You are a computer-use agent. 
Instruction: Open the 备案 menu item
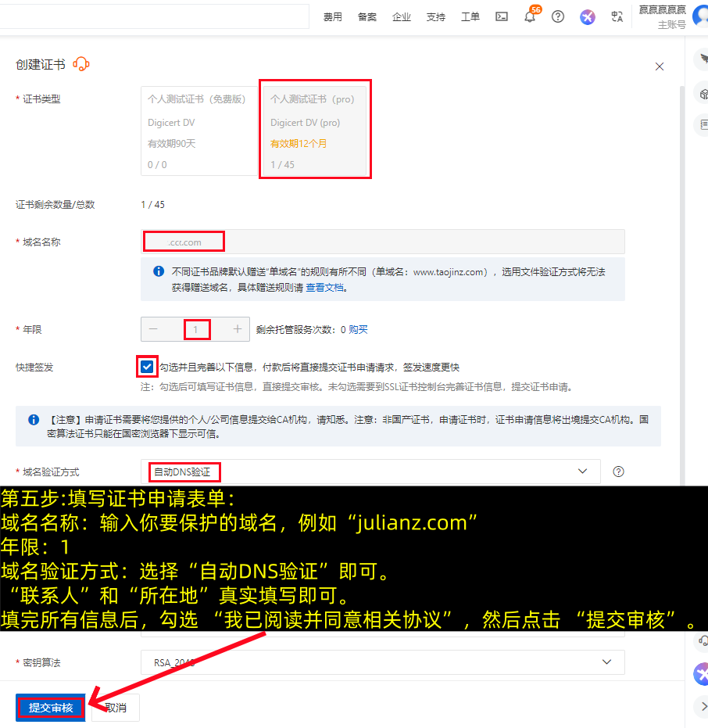tap(367, 16)
